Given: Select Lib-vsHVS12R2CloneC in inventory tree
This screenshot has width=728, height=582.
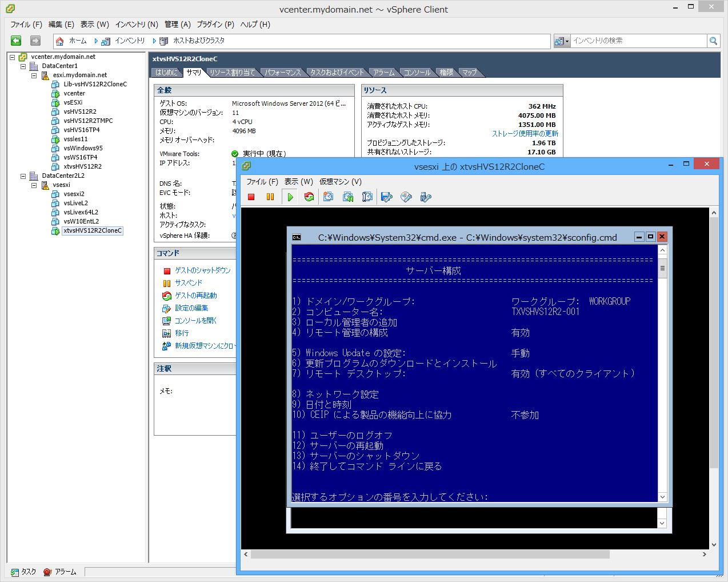Looking at the screenshot, I should pyautogui.click(x=95, y=84).
